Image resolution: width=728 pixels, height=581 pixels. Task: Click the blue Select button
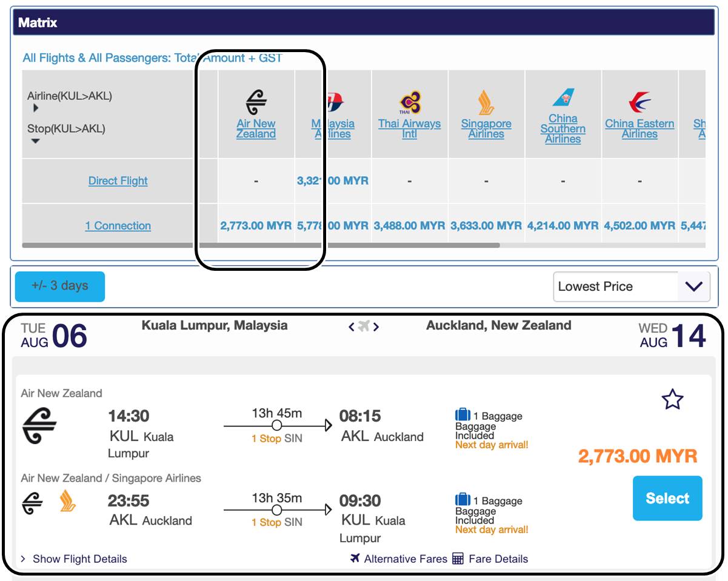667,498
